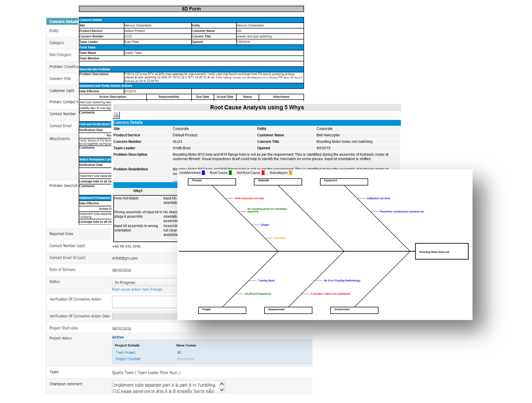The height and width of the screenshot is (403, 532).
Task: Select the Process category box in the fishbone
Action: click(212, 182)
